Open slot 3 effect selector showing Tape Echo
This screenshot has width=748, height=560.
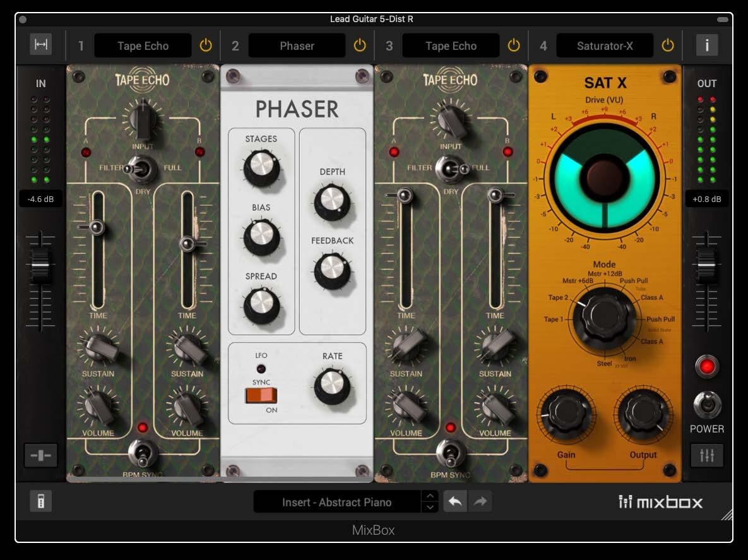pos(451,46)
